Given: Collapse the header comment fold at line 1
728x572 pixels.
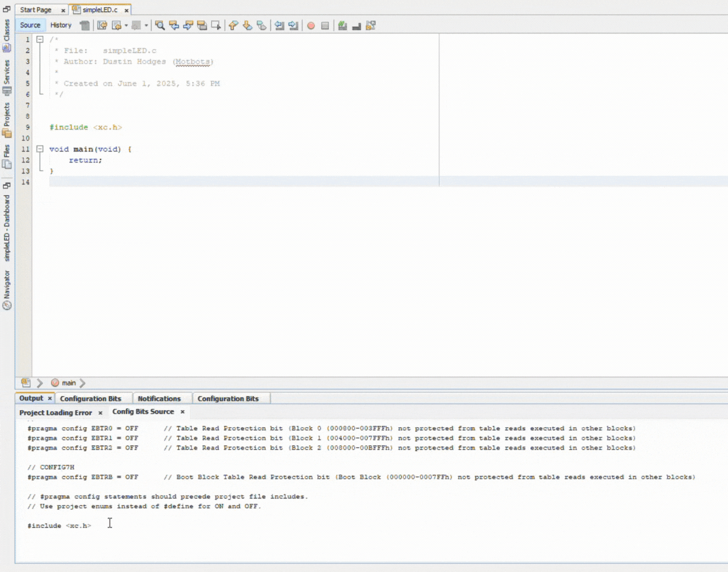Looking at the screenshot, I should tap(40, 40).
